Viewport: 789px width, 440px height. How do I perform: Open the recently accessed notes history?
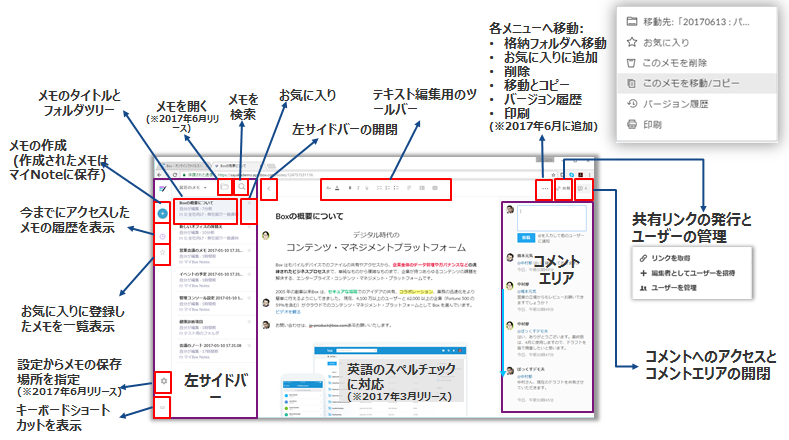tap(162, 237)
